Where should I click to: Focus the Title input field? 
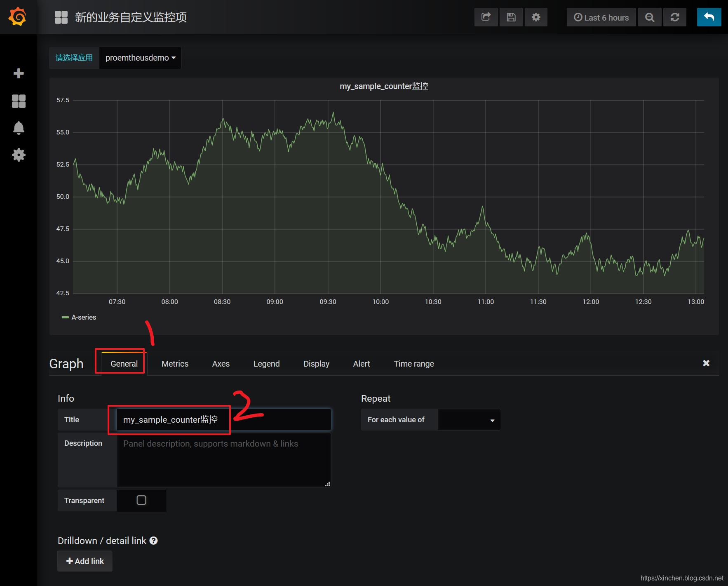point(224,420)
